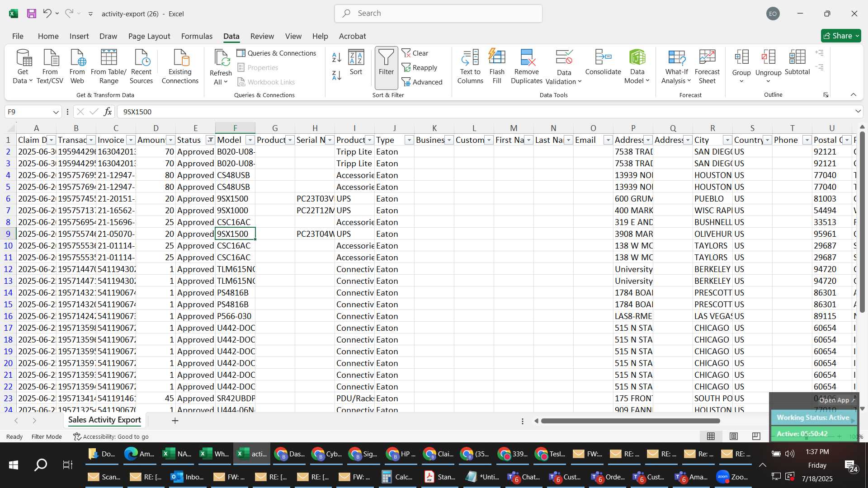Screen dimensions: 868x488
Task: Open Windows taskbar search
Action: (x=41, y=465)
